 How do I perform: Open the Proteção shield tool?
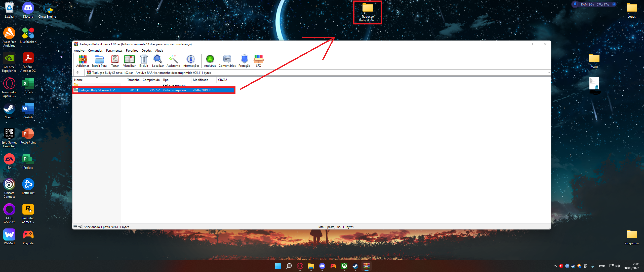(x=244, y=61)
